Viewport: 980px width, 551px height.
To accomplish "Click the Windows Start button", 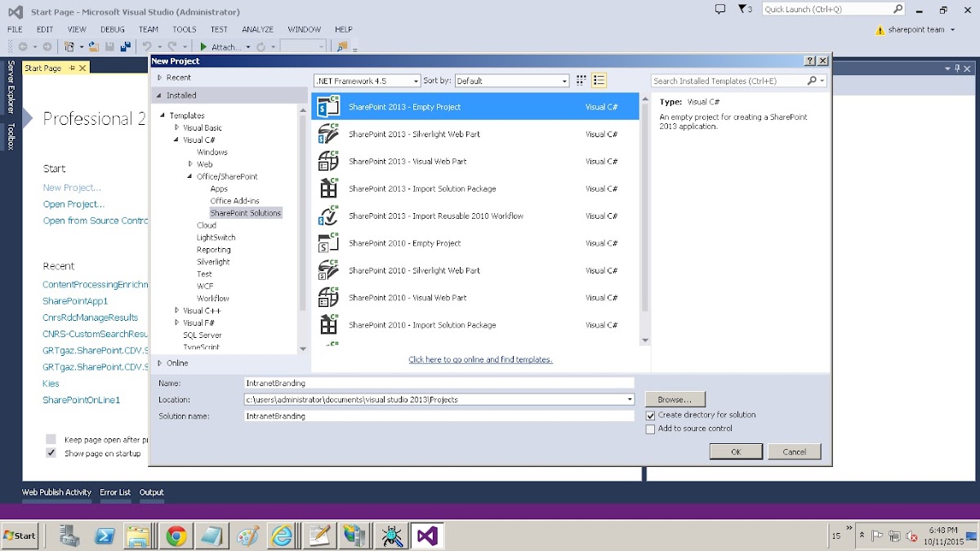I will point(20,535).
